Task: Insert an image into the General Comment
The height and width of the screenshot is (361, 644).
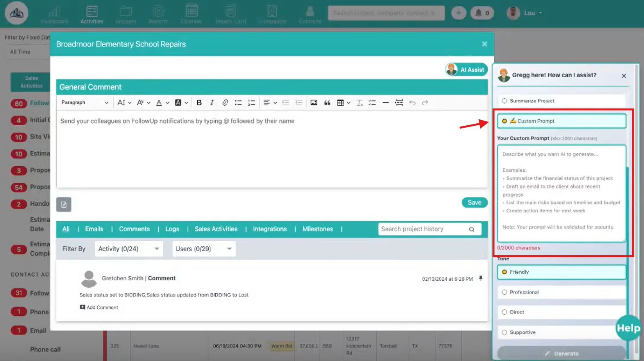Action: (x=314, y=103)
